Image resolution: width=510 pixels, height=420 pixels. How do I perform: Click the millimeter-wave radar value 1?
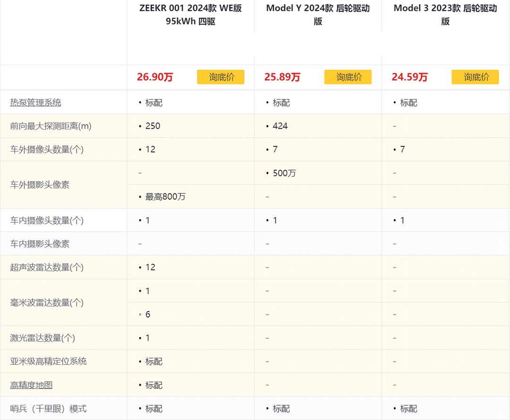click(x=148, y=291)
